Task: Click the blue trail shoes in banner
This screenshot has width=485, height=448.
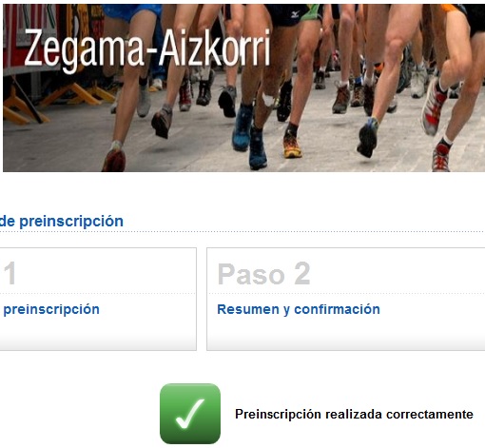Action: (x=249, y=136)
